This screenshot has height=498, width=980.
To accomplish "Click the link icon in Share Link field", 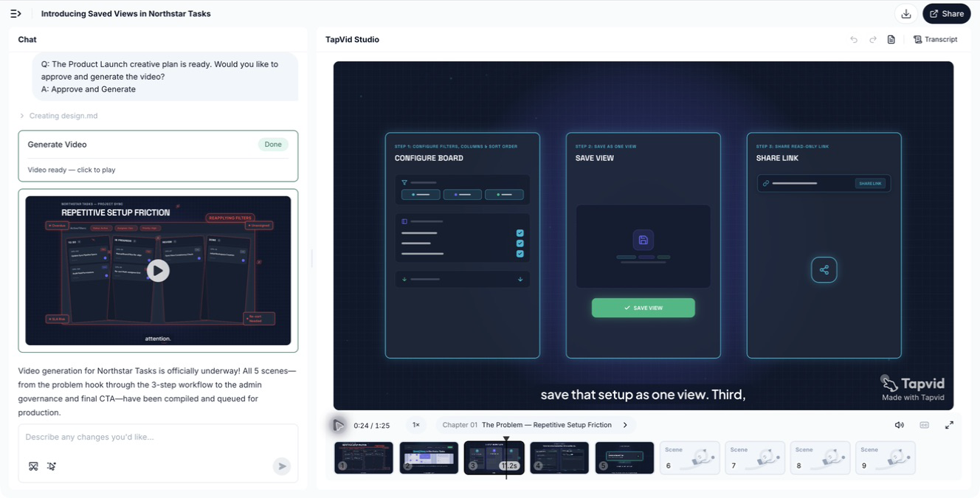I will click(x=766, y=183).
